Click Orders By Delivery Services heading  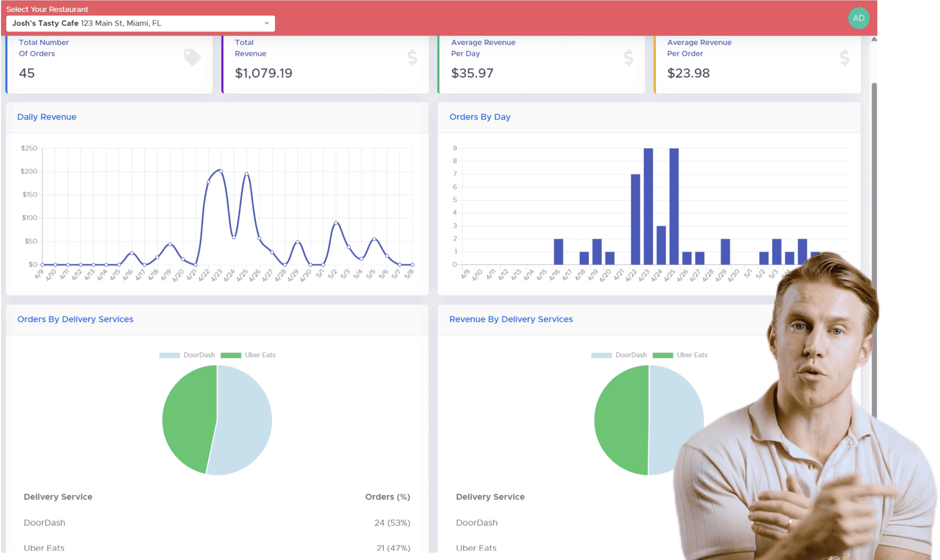(75, 319)
